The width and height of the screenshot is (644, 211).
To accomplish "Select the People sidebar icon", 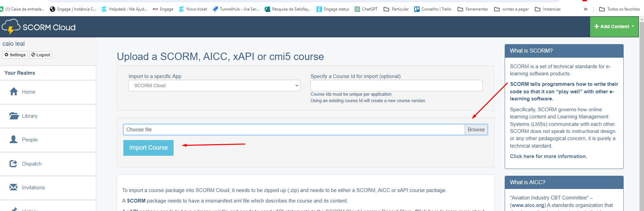I will (14, 139).
